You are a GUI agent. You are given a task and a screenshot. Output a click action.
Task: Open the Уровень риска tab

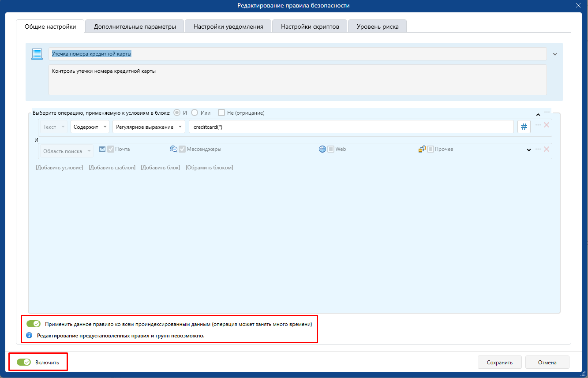coord(378,26)
